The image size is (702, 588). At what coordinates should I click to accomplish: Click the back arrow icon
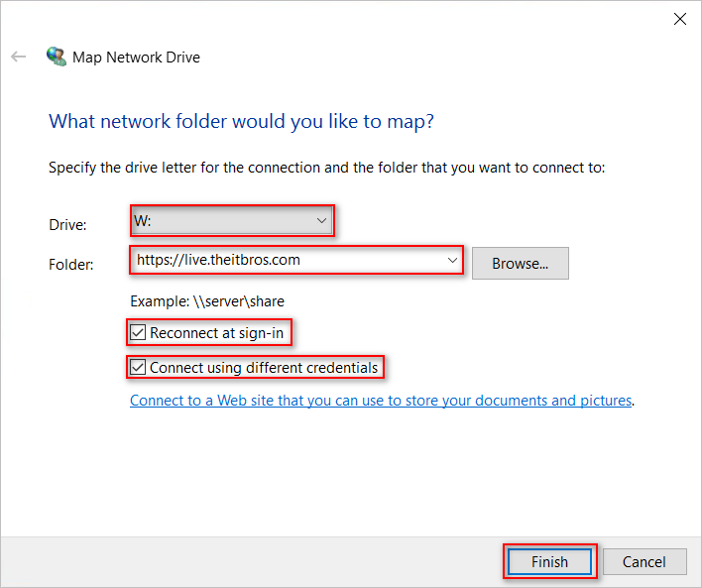(x=19, y=57)
